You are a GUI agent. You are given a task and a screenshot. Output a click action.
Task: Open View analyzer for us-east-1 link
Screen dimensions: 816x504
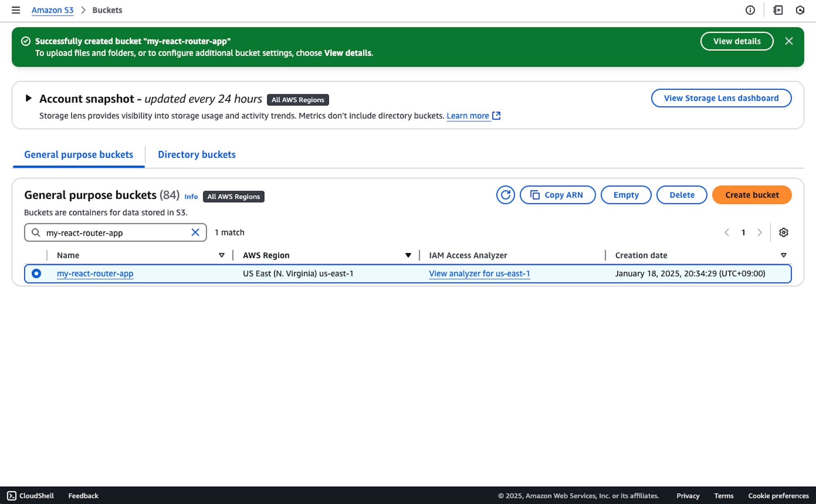pyautogui.click(x=479, y=274)
